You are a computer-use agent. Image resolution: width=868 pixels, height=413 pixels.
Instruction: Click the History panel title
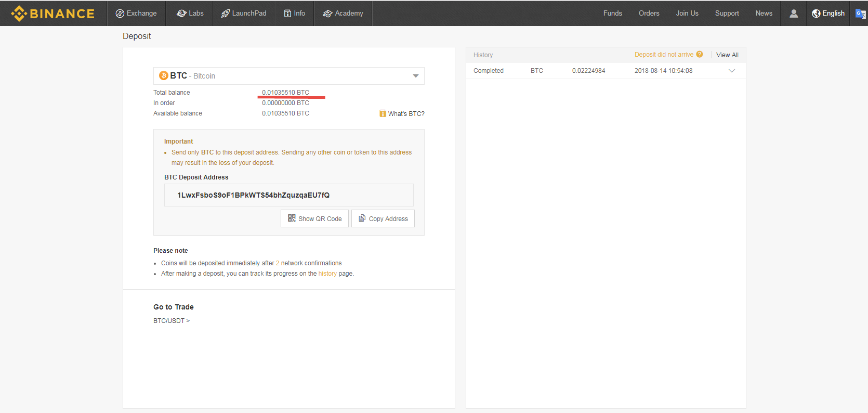tap(483, 55)
